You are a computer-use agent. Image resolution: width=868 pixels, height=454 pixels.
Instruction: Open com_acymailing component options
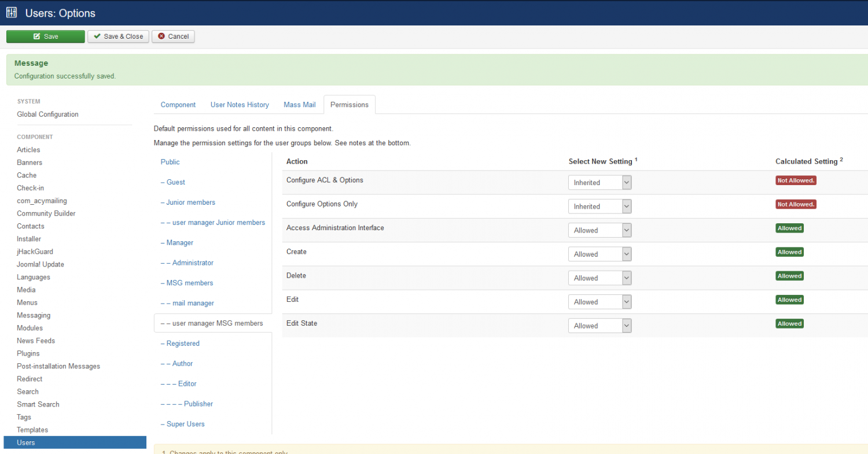click(x=42, y=201)
